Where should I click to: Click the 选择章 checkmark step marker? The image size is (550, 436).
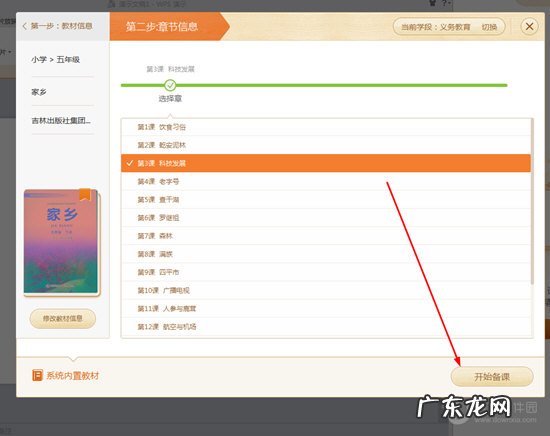(x=170, y=85)
